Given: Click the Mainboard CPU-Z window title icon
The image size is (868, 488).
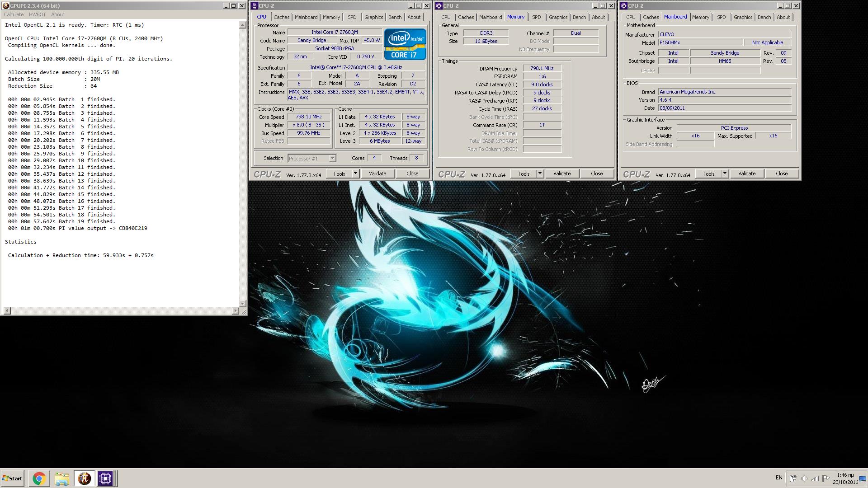Looking at the screenshot, I should 624,6.
